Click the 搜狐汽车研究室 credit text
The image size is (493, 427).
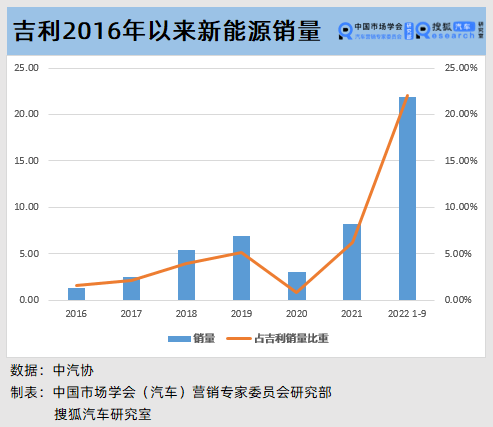(103, 414)
